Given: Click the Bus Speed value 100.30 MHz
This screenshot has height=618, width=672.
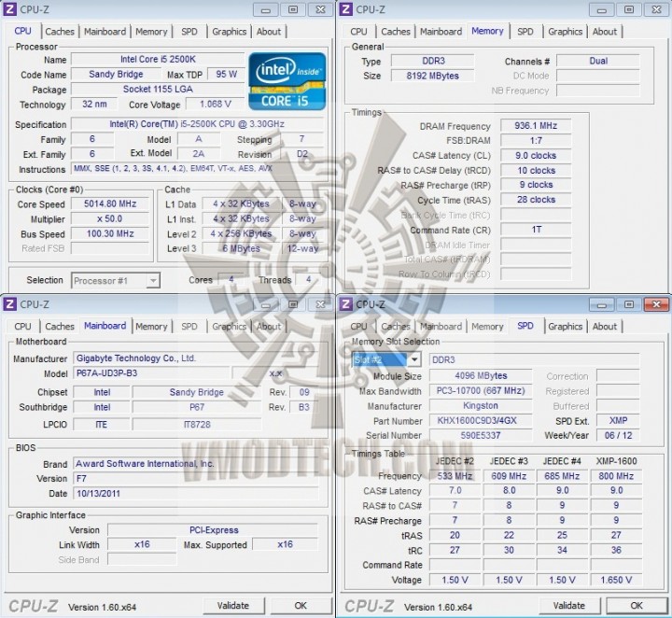Looking at the screenshot, I should pos(110,234).
